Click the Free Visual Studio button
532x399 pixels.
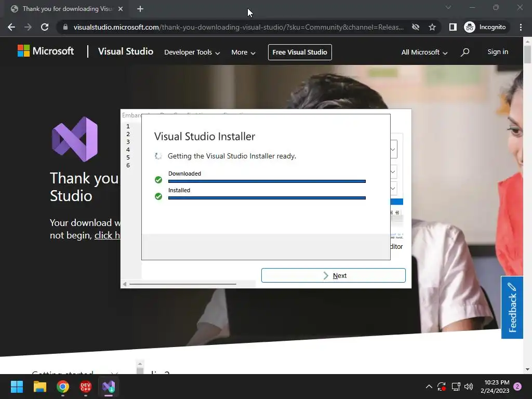point(300,52)
